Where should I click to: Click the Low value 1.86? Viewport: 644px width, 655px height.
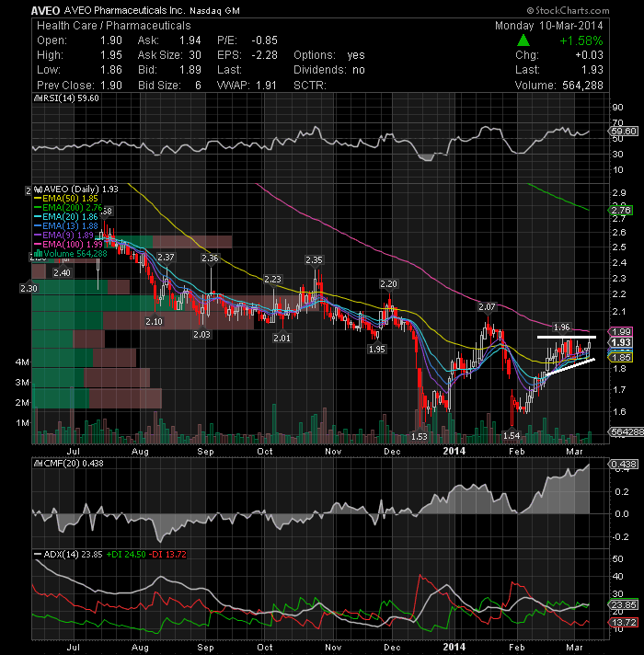tap(111, 70)
